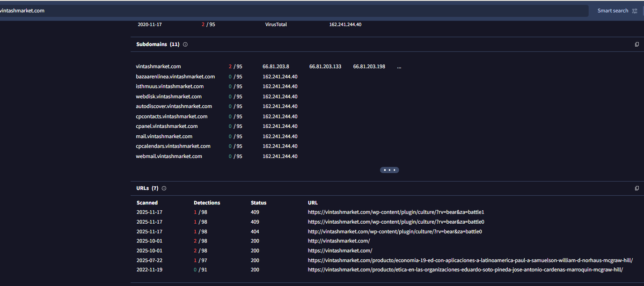
Task: Click the 2020-11-17 date cell
Action: coord(150,24)
